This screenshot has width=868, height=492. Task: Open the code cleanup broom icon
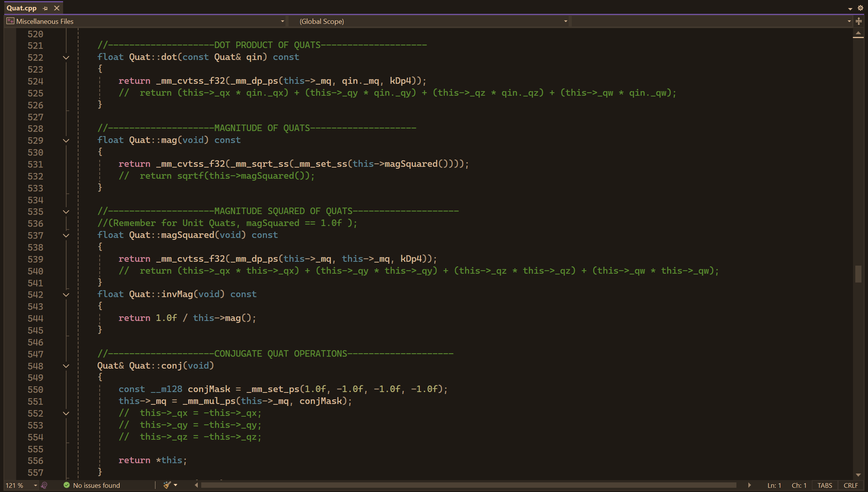167,485
